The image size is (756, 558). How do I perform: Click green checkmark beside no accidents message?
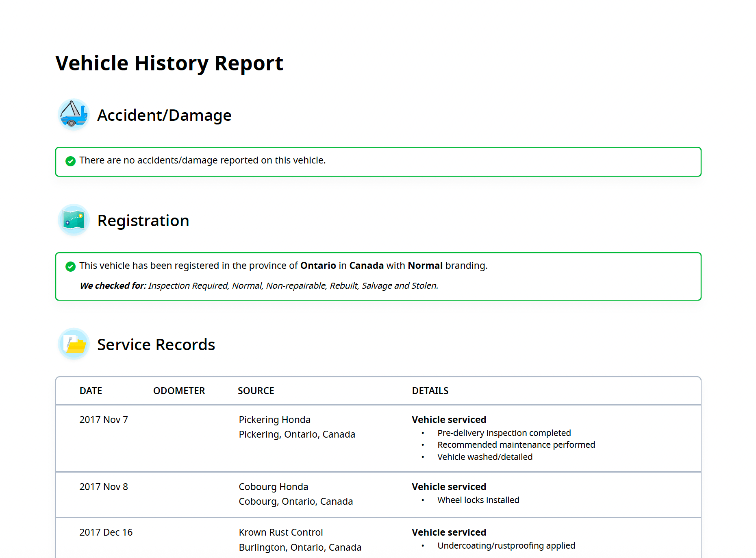[x=70, y=161]
